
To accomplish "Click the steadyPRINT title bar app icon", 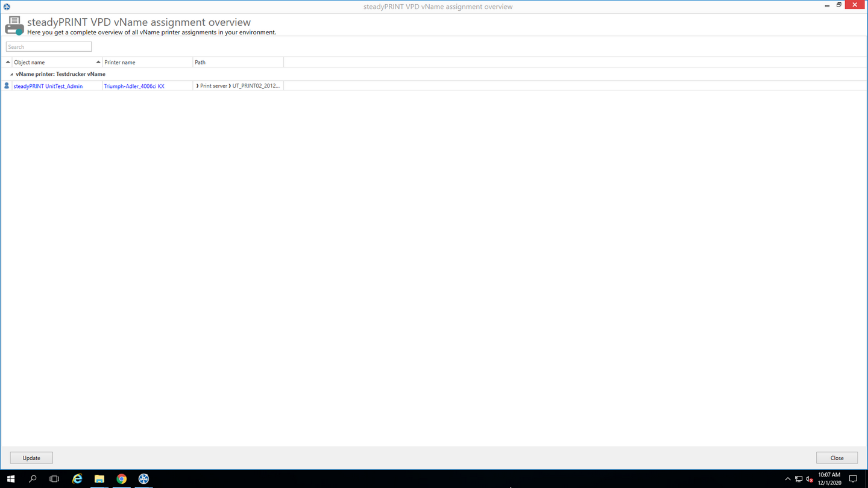I will click(7, 7).
